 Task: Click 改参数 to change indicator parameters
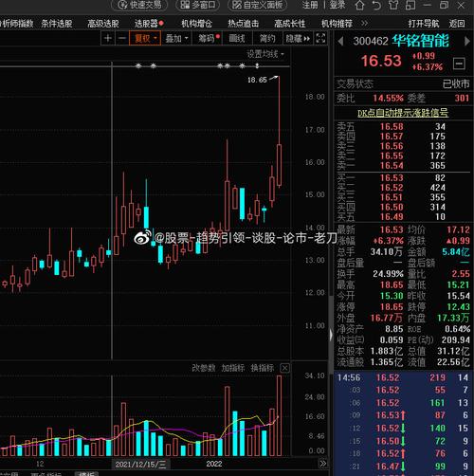(203, 368)
